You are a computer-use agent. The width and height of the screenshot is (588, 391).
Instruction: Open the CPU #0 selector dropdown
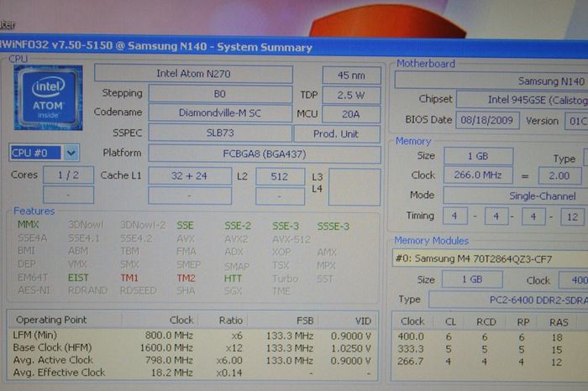tap(71, 153)
